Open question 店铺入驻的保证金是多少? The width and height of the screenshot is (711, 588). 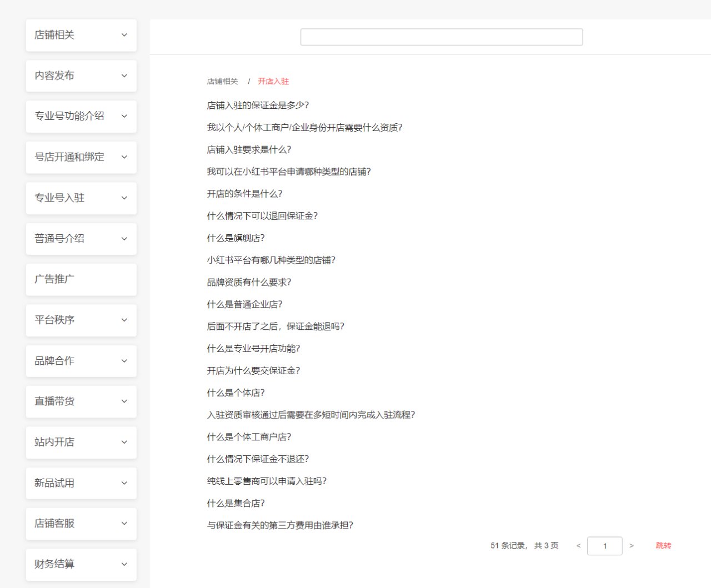[x=258, y=105]
